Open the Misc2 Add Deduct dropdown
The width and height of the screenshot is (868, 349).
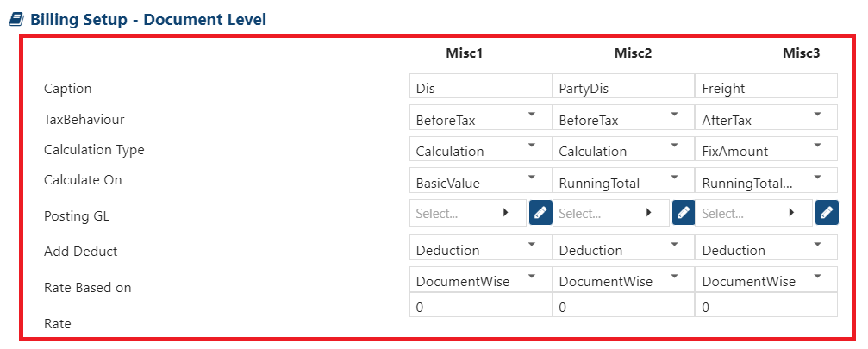coord(623,247)
